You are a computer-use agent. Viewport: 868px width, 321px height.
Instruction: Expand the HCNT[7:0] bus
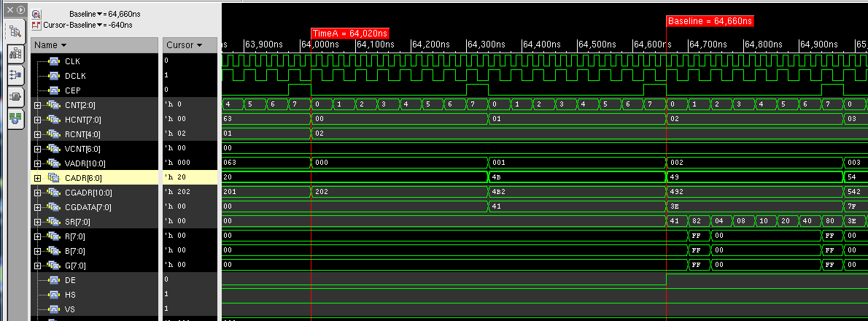coord(38,120)
